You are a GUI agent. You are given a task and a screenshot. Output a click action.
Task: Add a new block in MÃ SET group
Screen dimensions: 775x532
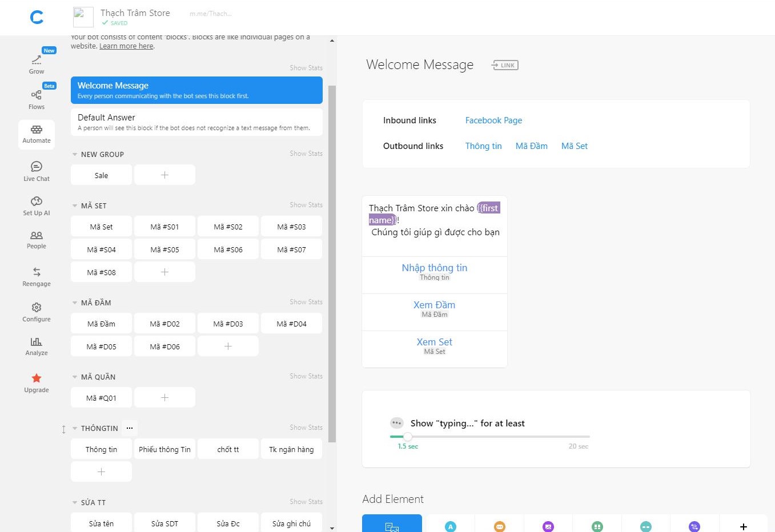point(164,272)
